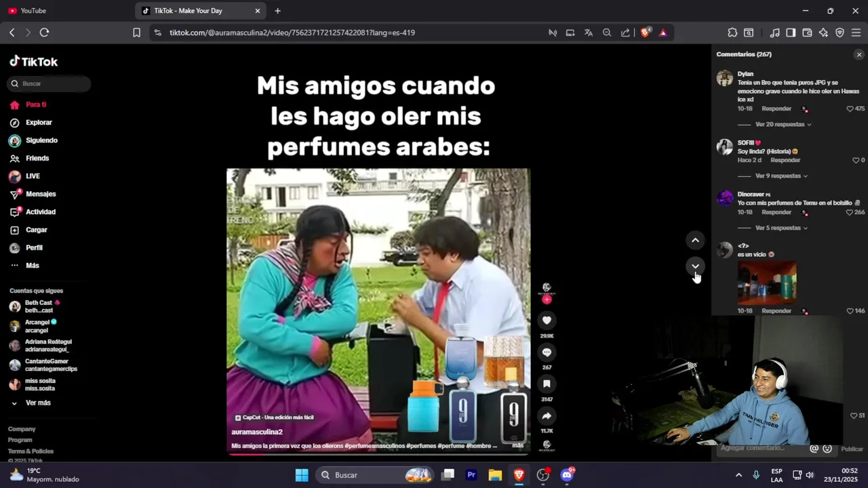Open the Brave Shields lion icon

point(646,32)
